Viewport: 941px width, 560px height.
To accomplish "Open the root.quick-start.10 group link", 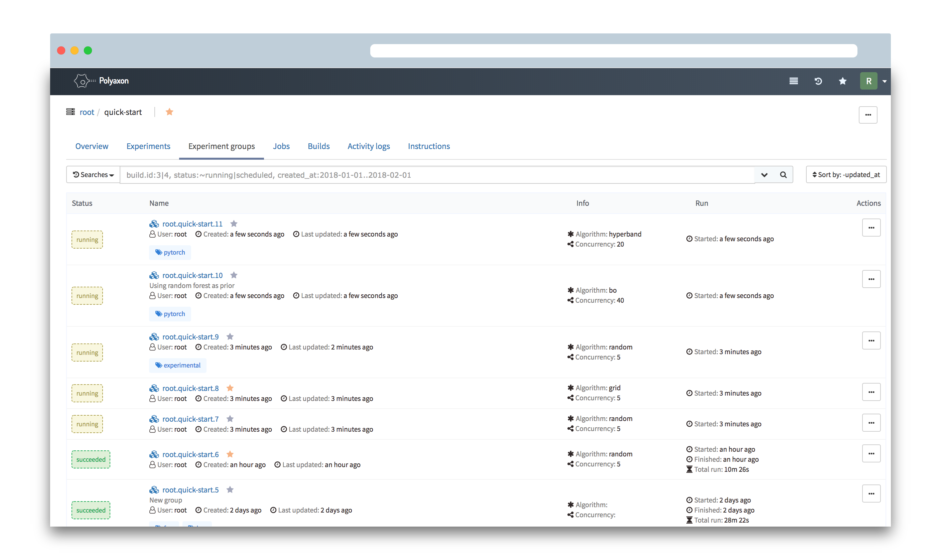I will [x=192, y=275].
